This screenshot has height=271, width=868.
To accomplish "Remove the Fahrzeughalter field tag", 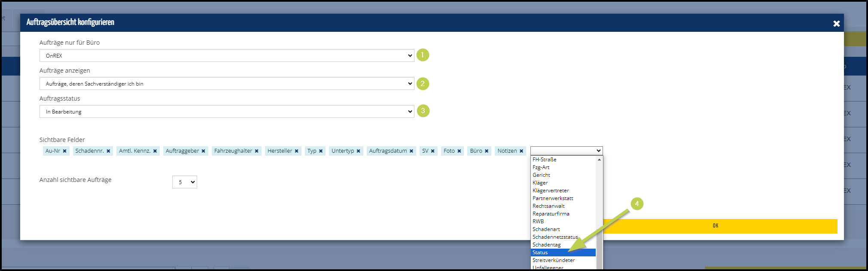I will click(257, 151).
